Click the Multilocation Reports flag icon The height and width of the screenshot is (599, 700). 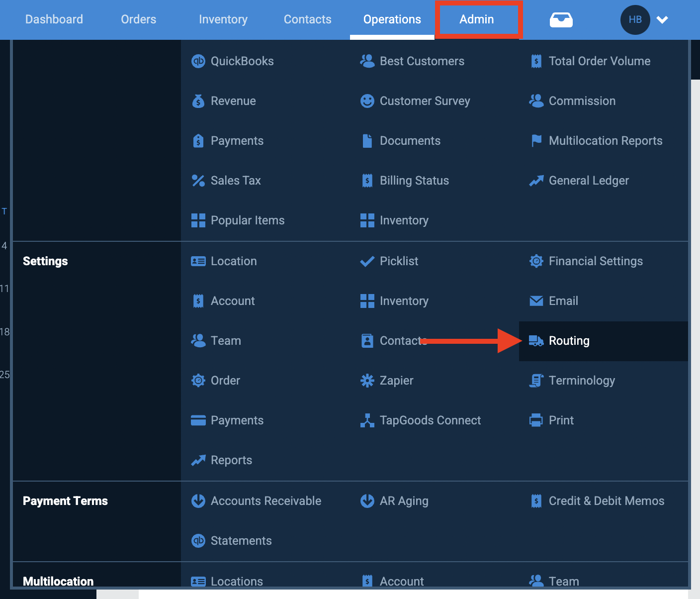point(536,141)
